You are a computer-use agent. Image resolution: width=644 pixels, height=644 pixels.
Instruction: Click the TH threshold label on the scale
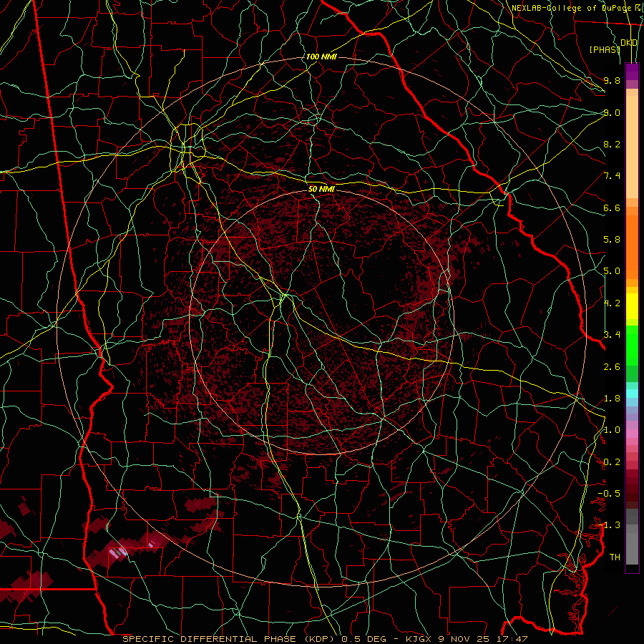click(615, 557)
